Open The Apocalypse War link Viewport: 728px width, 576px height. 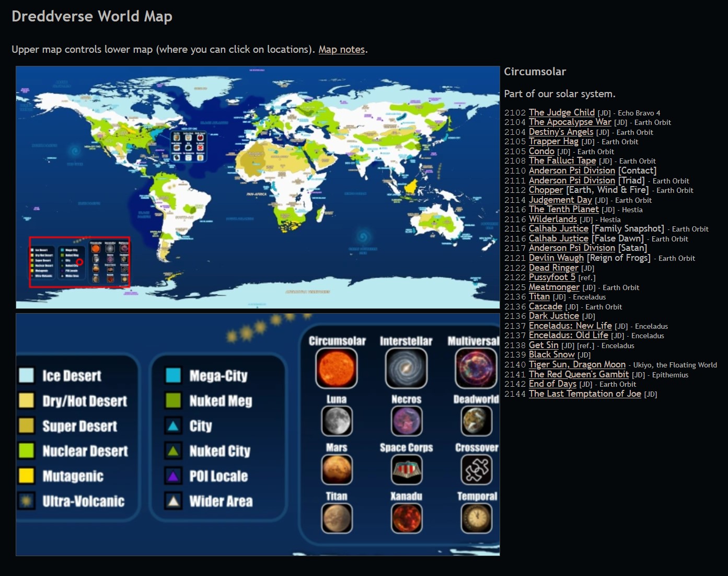click(x=570, y=122)
